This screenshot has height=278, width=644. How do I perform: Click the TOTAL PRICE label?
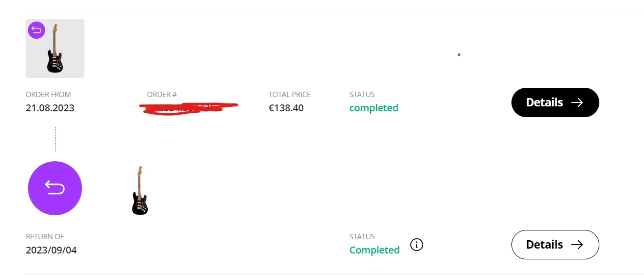coord(290,95)
